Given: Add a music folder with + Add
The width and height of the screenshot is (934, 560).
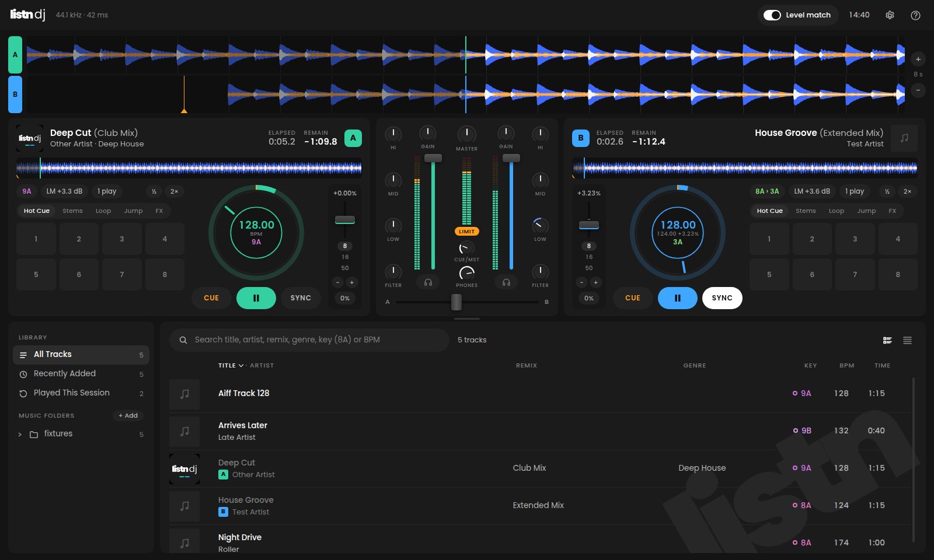Looking at the screenshot, I should (128, 416).
